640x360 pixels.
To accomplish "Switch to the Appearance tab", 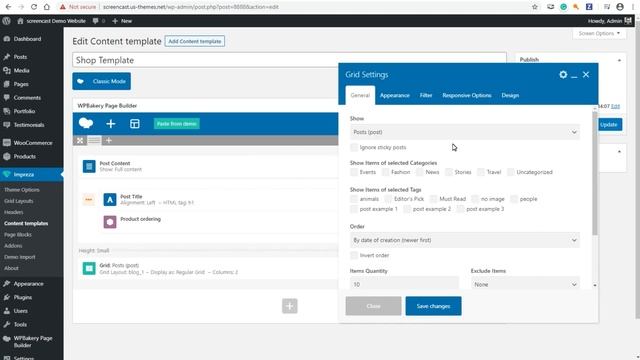I will click(395, 95).
